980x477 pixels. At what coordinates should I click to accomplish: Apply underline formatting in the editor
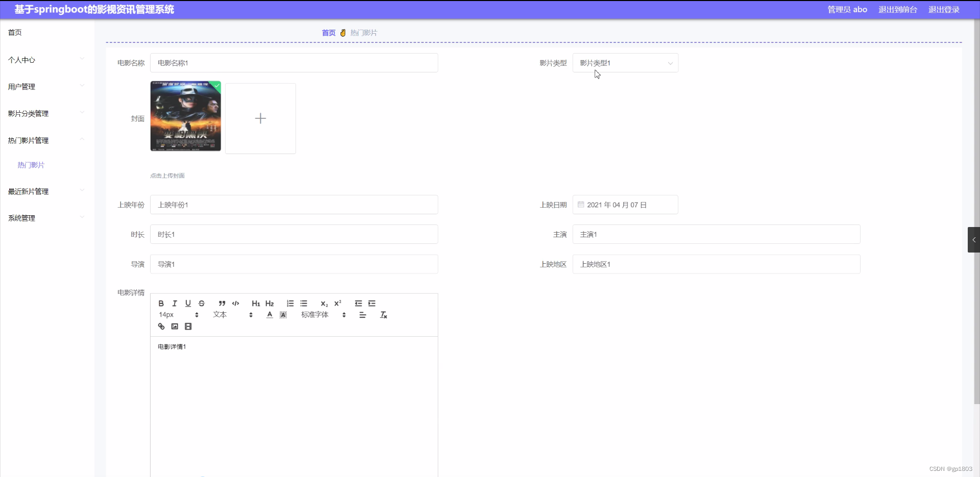[x=187, y=303]
